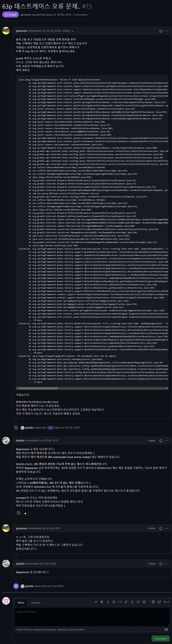Insert code with the code icon

coord(120,602)
